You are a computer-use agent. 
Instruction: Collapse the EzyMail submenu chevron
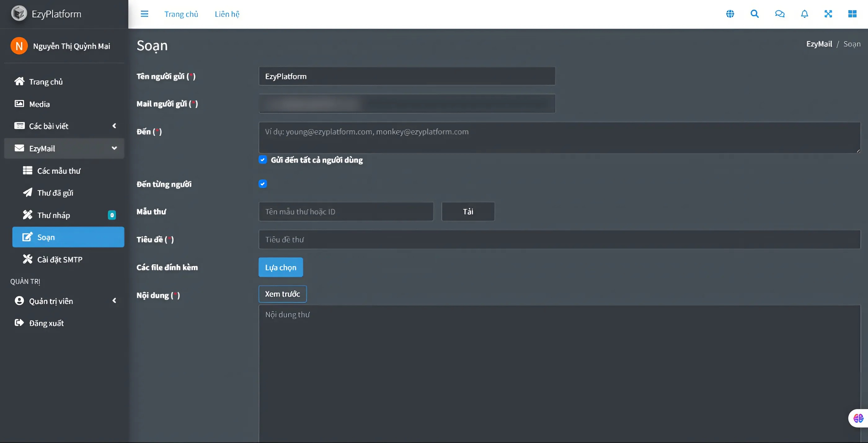click(x=114, y=148)
